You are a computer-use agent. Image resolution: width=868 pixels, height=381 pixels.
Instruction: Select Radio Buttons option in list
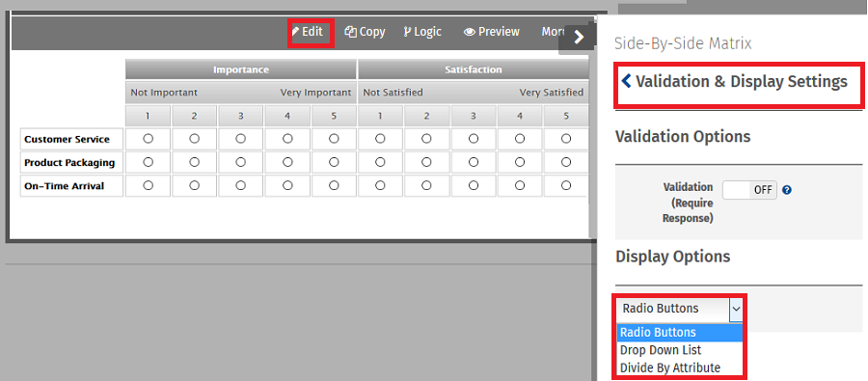pyautogui.click(x=680, y=332)
